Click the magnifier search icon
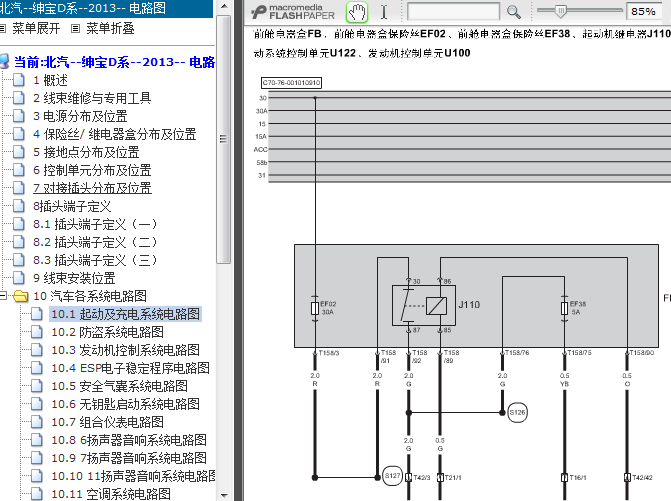The width and height of the screenshot is (671, 501). pyautogui.click(x=514, y=12)
